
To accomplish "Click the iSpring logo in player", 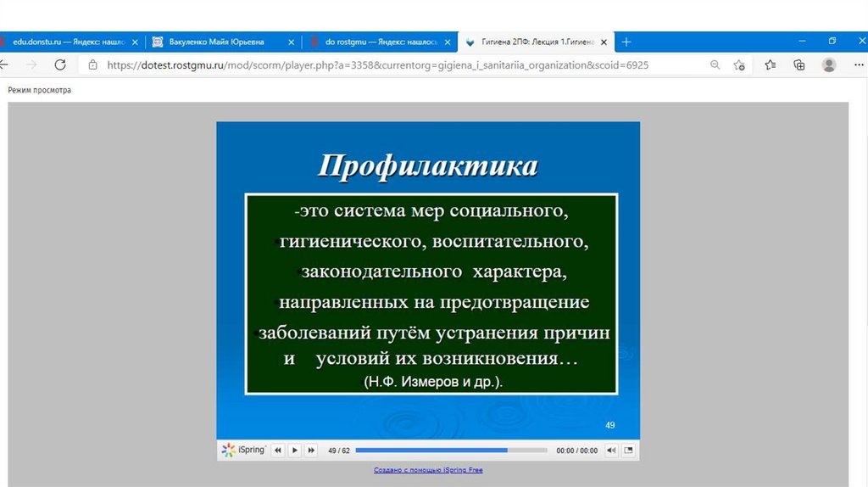I will click(243, 450).
